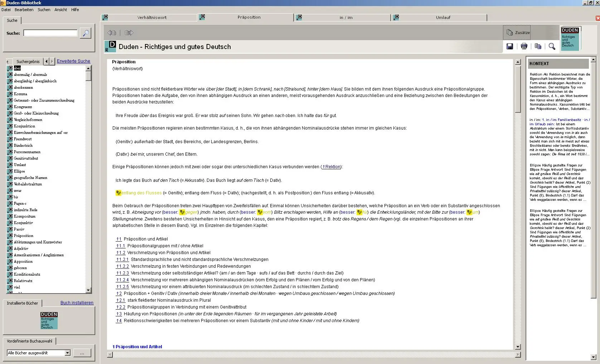The height and width of the screenshot is (364, 600).
Task: Click the book icon next to 'Komma' result
Action: click(10, 94)
